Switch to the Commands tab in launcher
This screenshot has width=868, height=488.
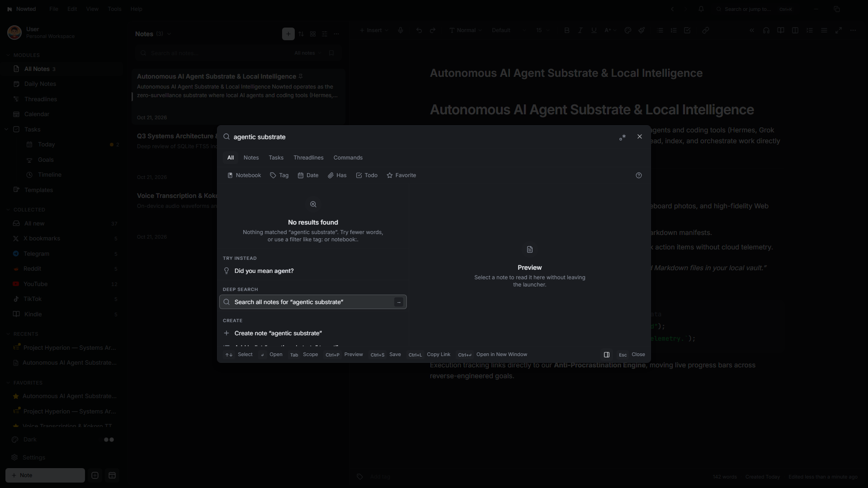point(348,158)
